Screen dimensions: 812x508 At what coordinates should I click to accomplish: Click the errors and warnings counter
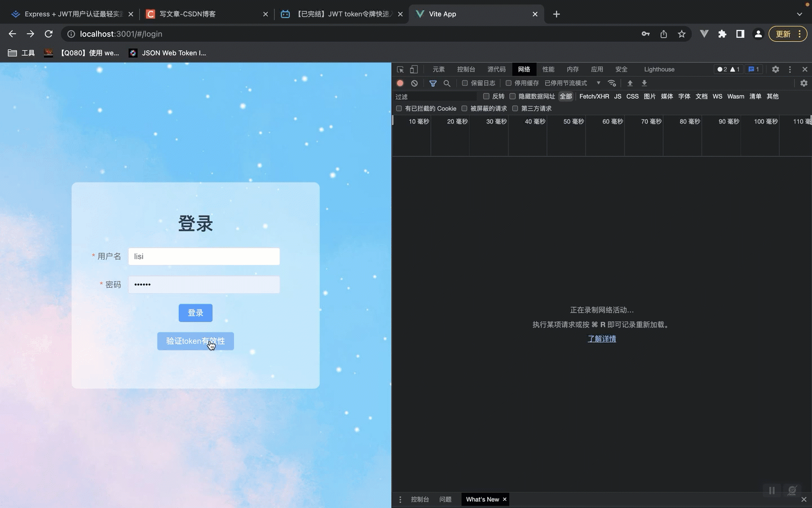click(x=728, y=69)
